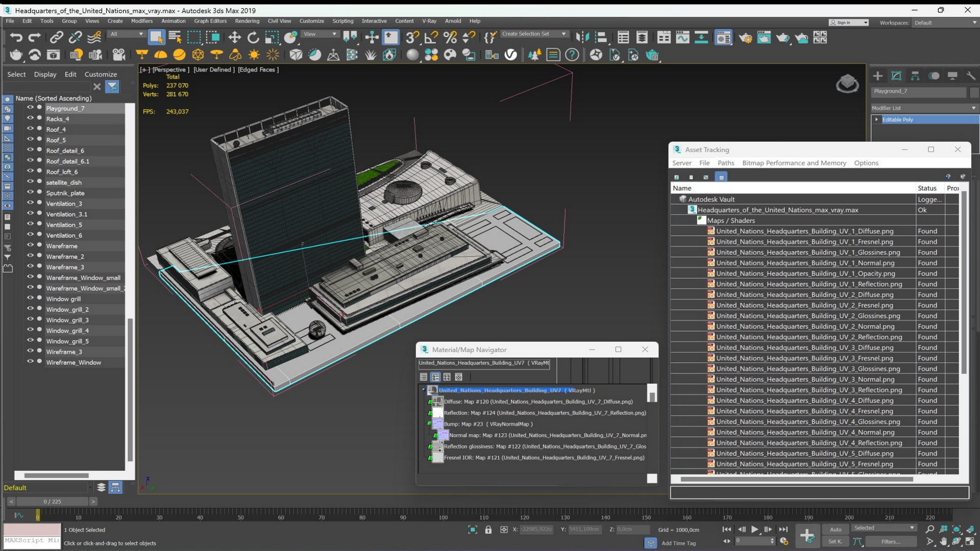980x551 pixels.
Task: Click the time slider 0 / 225 handle
Action: point(52,502)
